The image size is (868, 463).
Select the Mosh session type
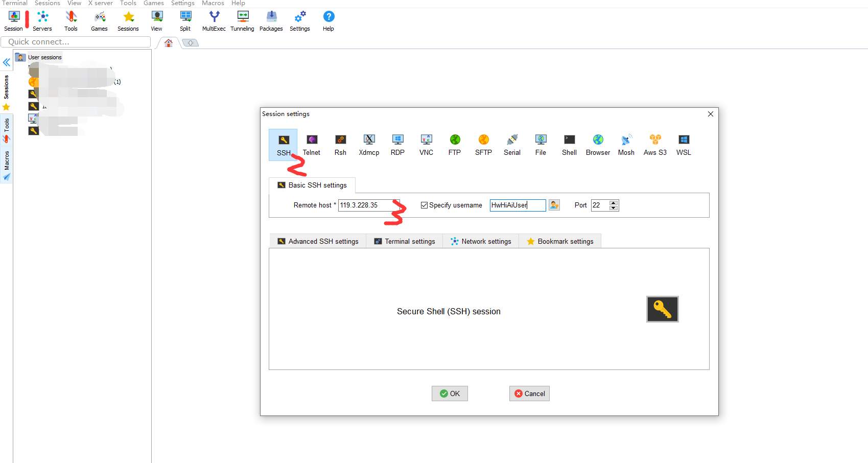[x=626, y=145]
